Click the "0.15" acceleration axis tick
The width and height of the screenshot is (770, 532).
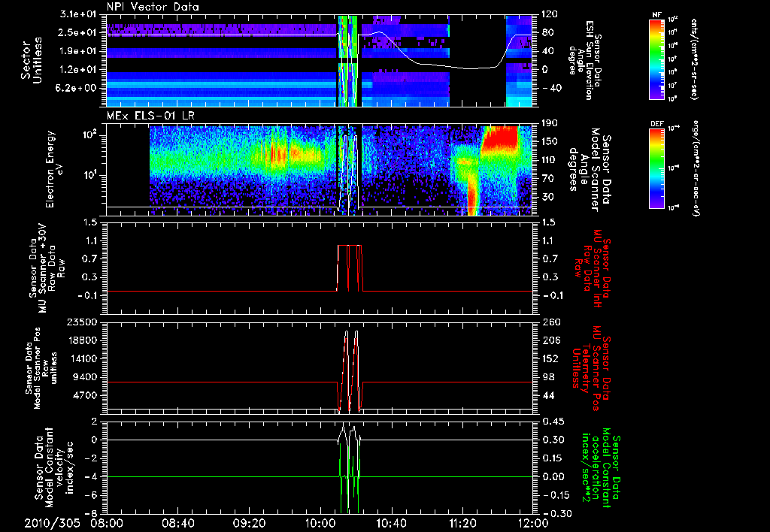point(553,458)
